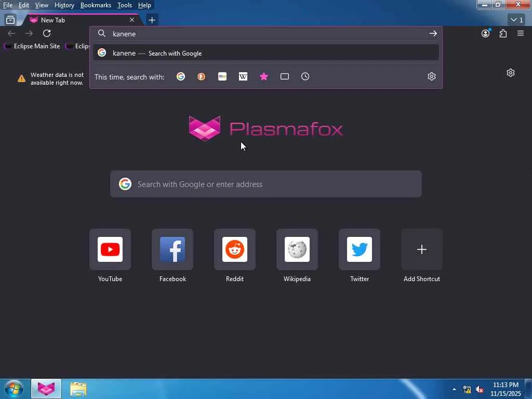Click the Plasmafox logo
The image size is (532, 399).
(x=265, y=129)
